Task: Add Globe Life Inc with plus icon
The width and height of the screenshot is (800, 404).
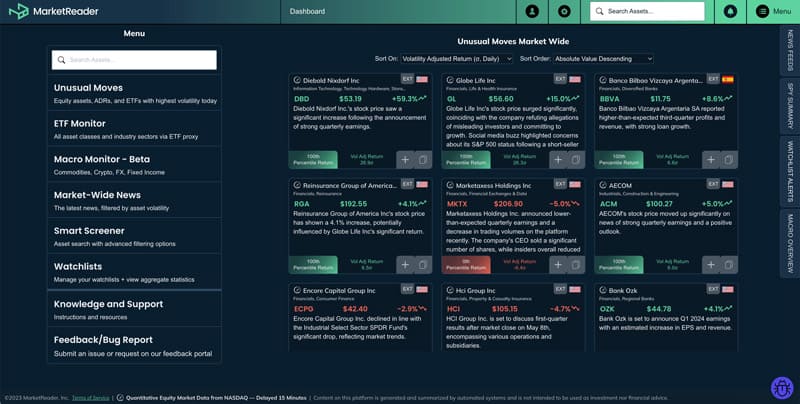Action: pyautogui.click(x=558, y=160)
